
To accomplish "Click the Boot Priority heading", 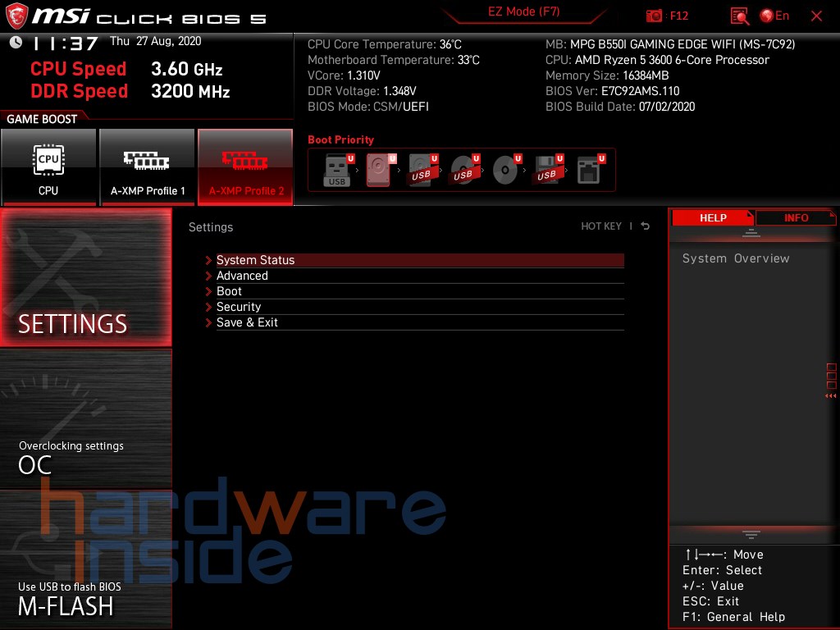I will [x=340, y=139].
